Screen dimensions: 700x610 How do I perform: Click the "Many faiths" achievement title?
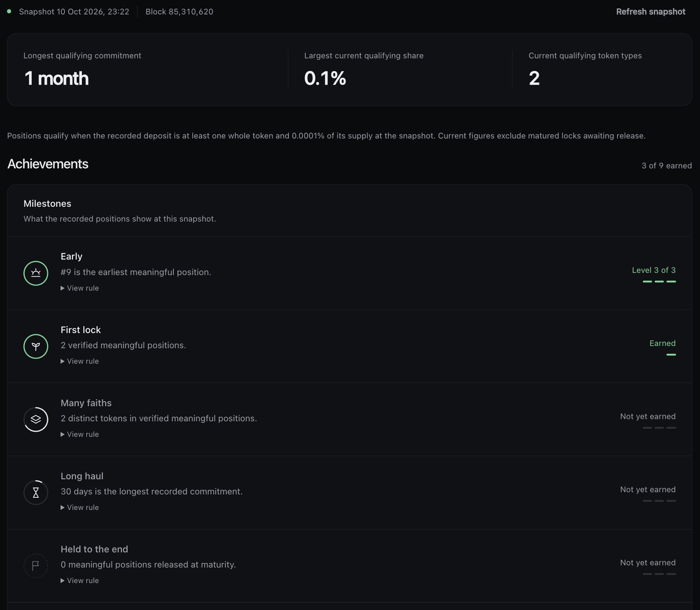coord(86,403)
